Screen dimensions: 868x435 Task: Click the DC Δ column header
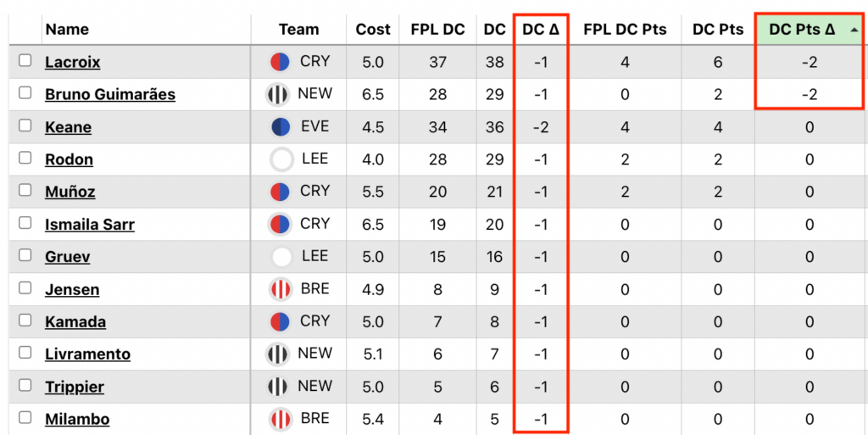(541, 30)
